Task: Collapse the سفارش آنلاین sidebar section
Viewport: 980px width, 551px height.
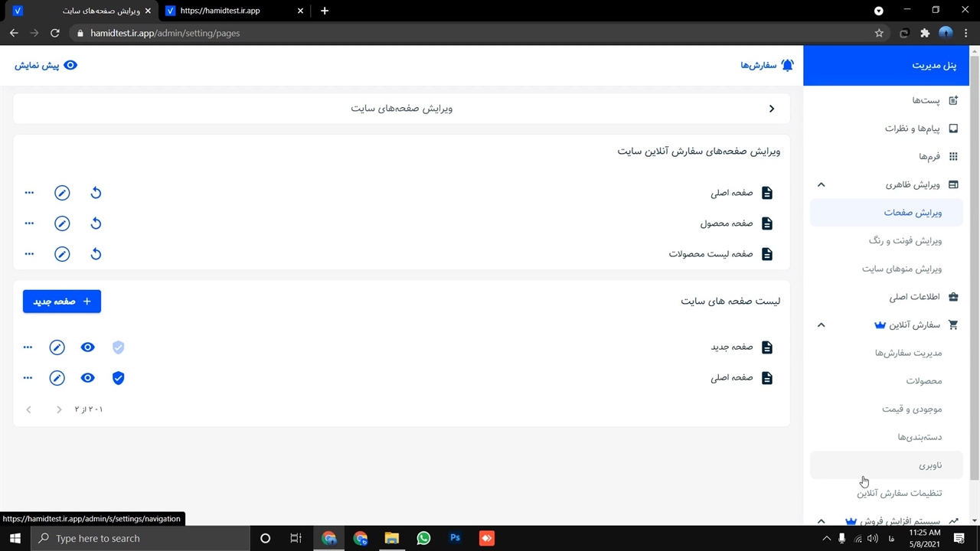Action: (x=821, y=325)
